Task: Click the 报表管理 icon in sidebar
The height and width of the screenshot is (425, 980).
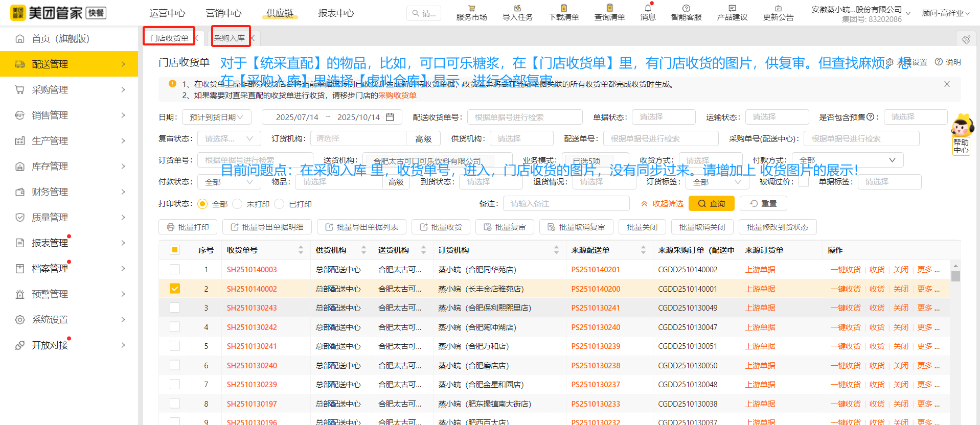Action: point(20,243)
